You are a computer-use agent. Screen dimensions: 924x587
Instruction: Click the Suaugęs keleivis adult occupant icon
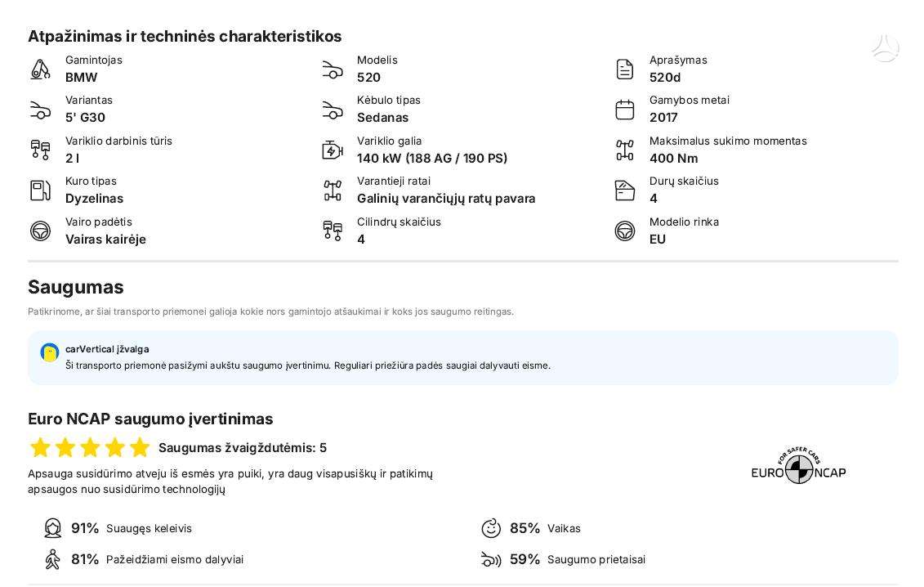pos(53,528)
